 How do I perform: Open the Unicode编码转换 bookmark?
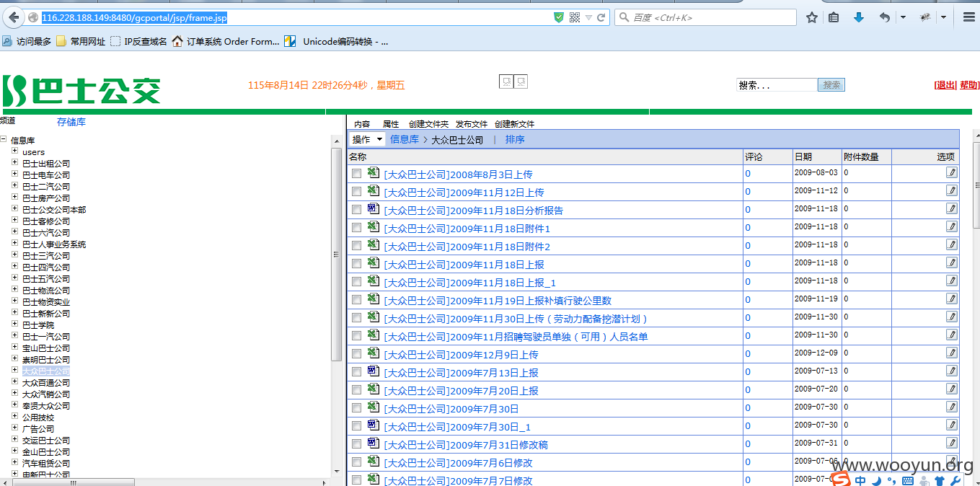pos(337,42)
